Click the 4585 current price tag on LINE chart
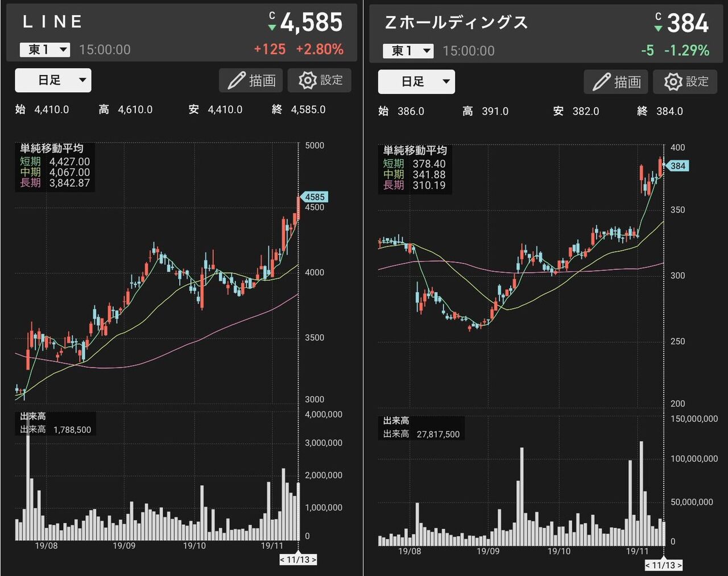This screenshot has height=576, width=728. [314, 197]
